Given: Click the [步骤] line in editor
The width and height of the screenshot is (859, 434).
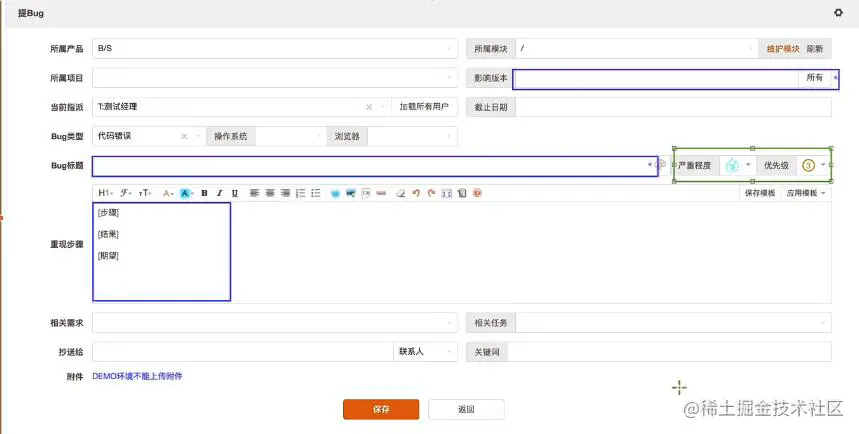Looking at the screenshot, I should click(108, 213).
